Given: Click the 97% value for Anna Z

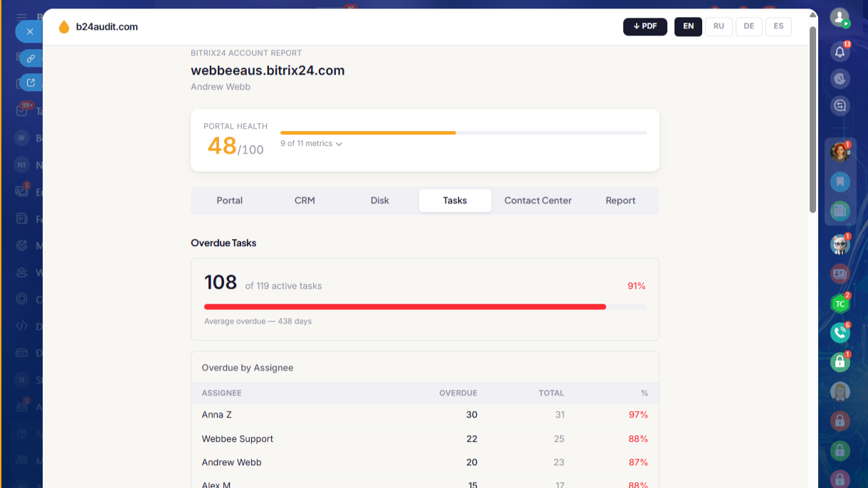Looking at the screenshot, I should click(x=638, y=415).
